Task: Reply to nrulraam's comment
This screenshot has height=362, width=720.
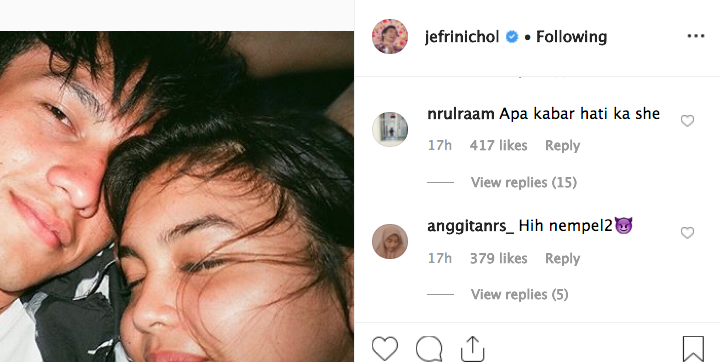Action: point(562,146)
